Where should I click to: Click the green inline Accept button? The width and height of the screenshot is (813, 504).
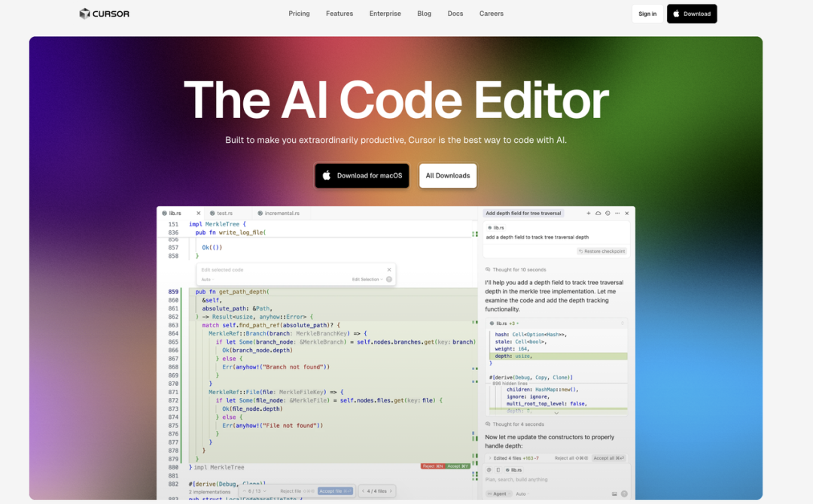[x=458, y=466]
